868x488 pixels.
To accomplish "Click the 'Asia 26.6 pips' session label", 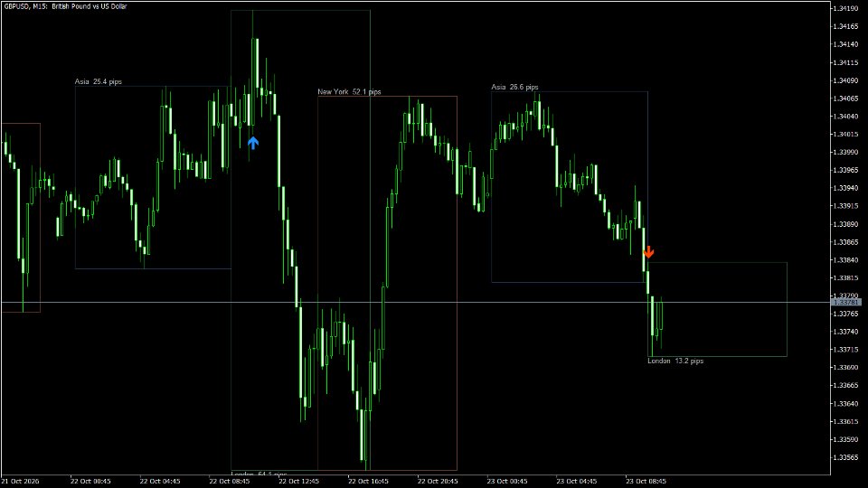I will tap(514, 87).
